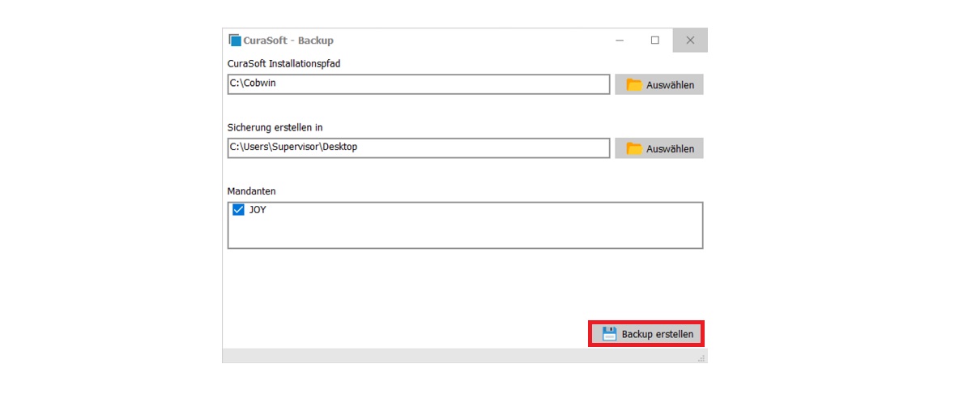Minimize the CuraSoft Backup window
Viewport: 980px width, 394px height.
[619, 40]
